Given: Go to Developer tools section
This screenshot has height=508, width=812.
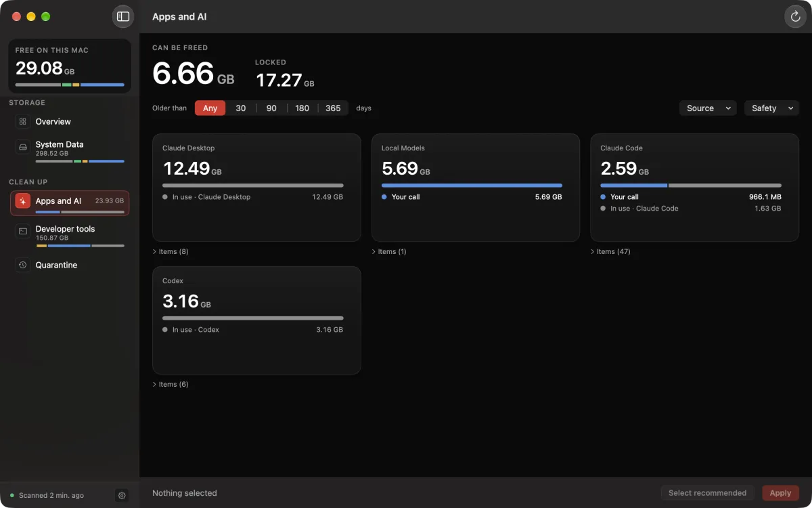Looking at the screenshot, I should [x=70, y=235].
